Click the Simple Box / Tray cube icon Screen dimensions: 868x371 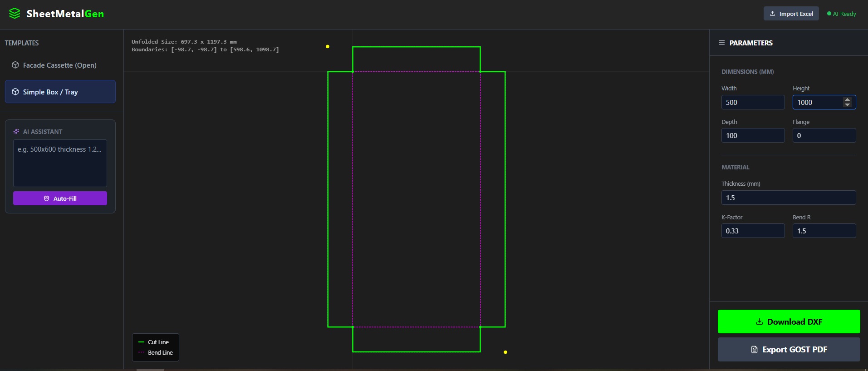[x=15, y=92]
